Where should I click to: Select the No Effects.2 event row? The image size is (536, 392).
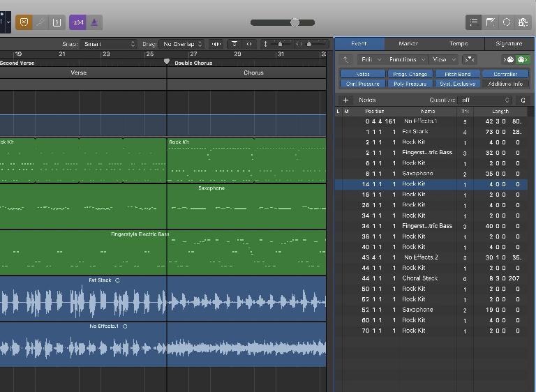(431, 257)
